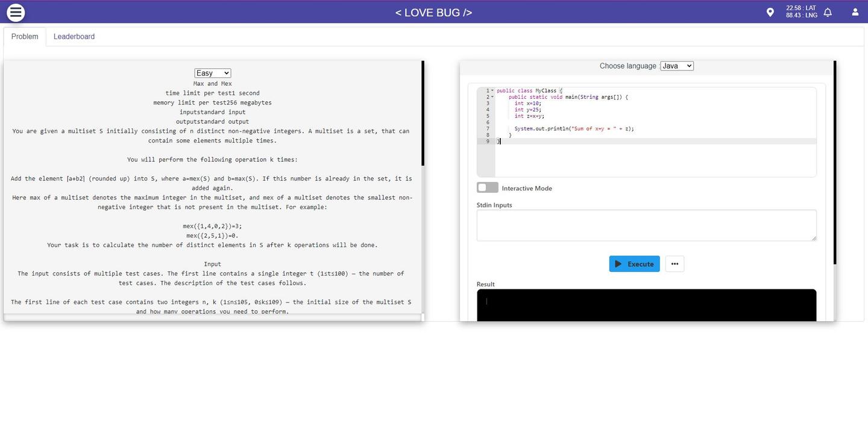Collapse code fold arrow on line 1
This screenshot has width=868, height=434.
[492, 90]
